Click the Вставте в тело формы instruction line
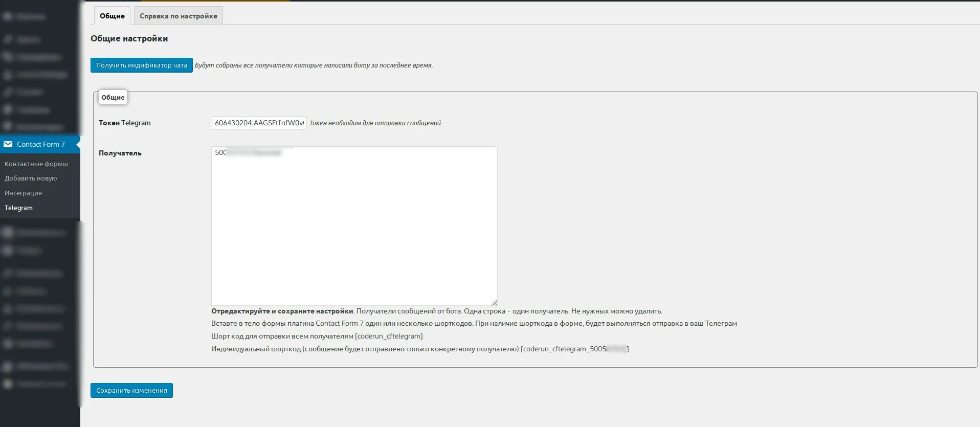The width and height of the screenshot is (980, 427). [474, 323]
